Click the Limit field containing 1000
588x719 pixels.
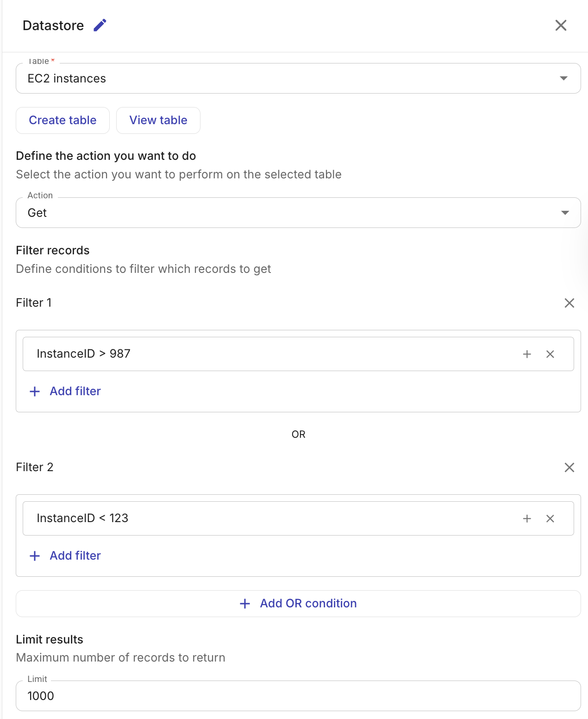[x=298, y=696]
